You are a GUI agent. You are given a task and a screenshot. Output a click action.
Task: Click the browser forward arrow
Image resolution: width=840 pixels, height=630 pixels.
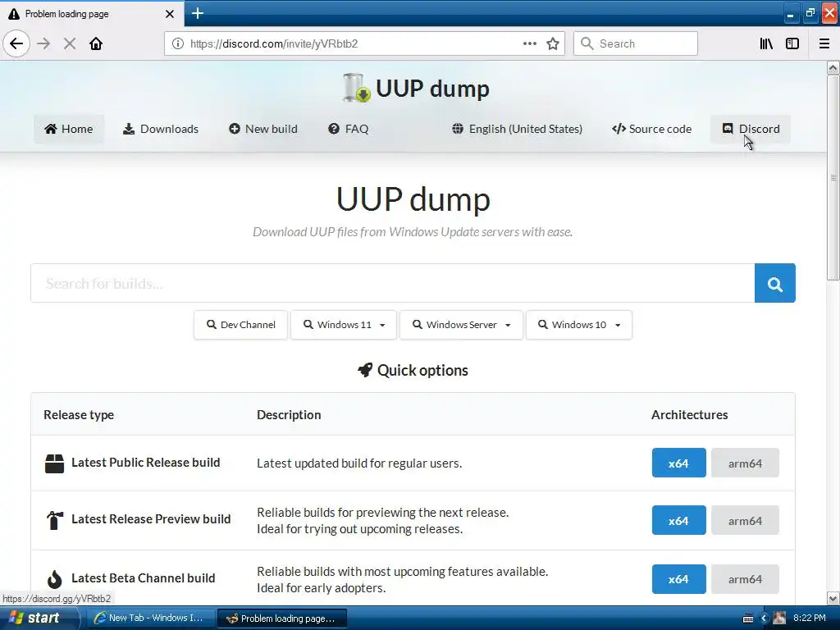click(44, 43)
